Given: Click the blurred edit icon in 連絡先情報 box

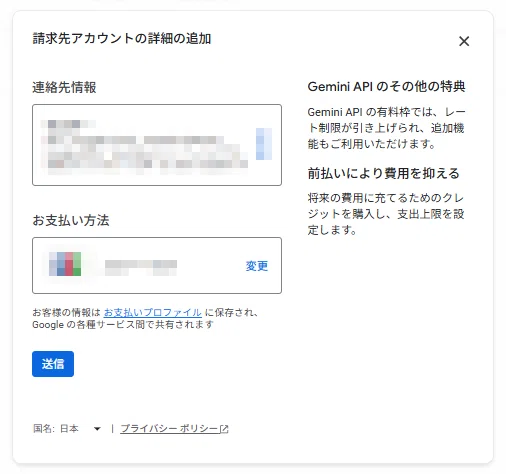Looking at the screenshot, I should pyautogui.click(x=264, y=144).
